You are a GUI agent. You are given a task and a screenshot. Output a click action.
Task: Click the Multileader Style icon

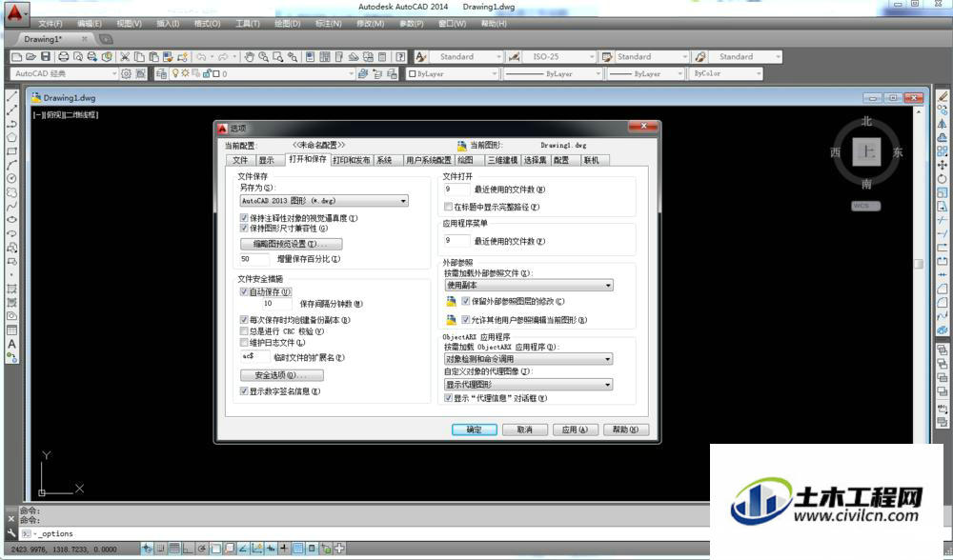click(x=700, y=56)
